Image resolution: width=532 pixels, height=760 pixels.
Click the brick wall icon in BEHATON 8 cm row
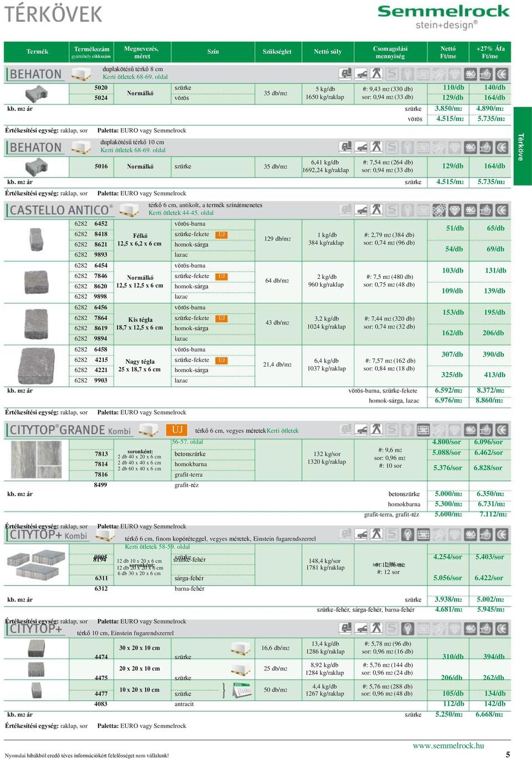423,74
